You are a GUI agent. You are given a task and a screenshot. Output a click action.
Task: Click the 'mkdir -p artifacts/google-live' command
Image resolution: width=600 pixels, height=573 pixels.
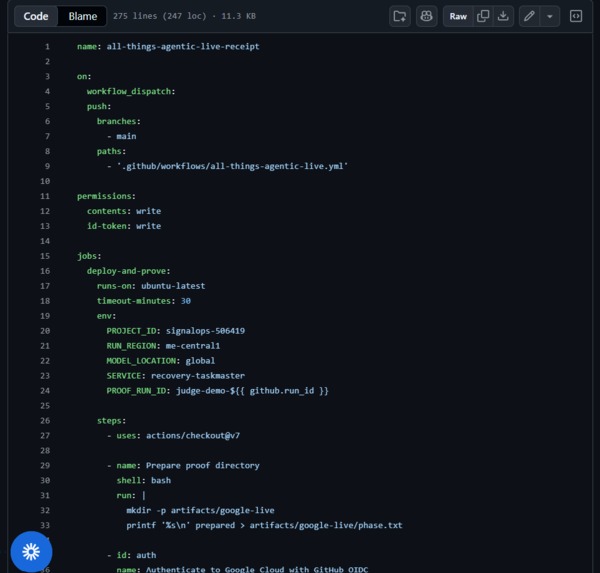[x=201, y=510]
